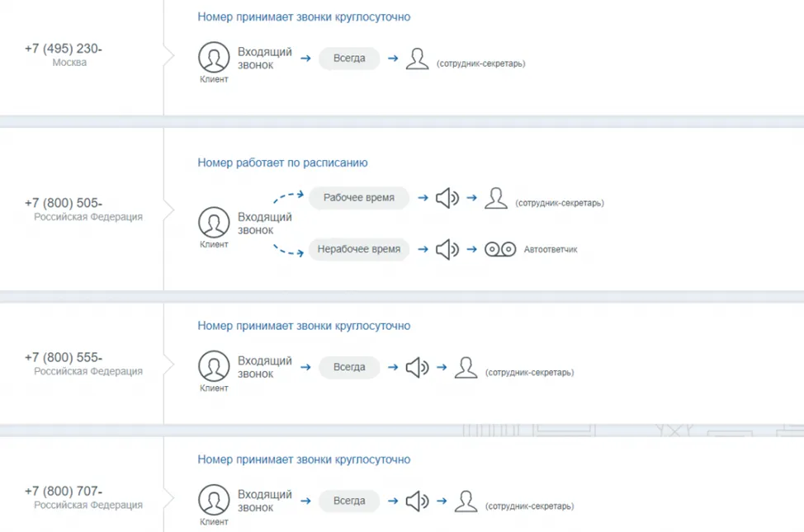804x532 pixels.
Task: Click the speaker icon after Рабочее время
Action: coord(447,198)
